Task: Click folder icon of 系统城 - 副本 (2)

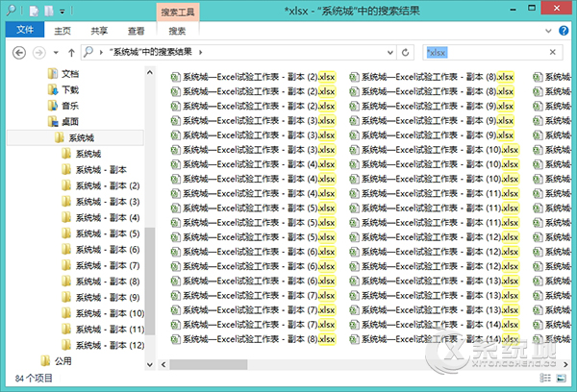Action: [x=66, y=185]
